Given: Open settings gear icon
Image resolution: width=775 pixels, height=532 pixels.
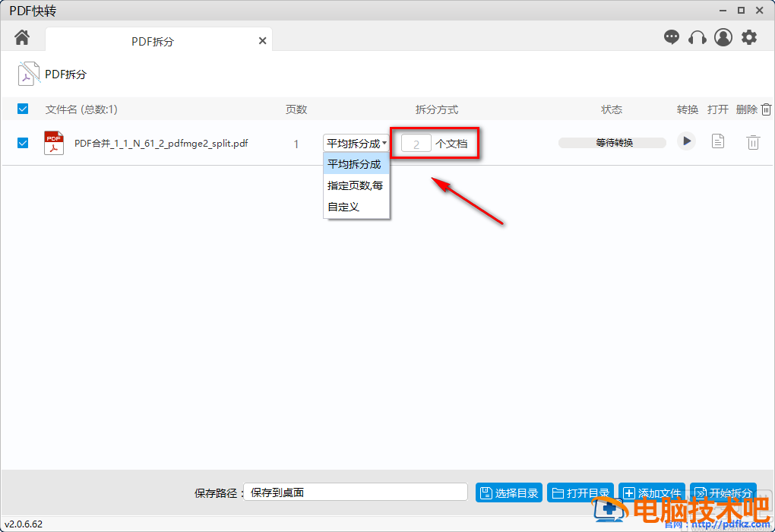Looking at the screenshot, I should point(749,37).
